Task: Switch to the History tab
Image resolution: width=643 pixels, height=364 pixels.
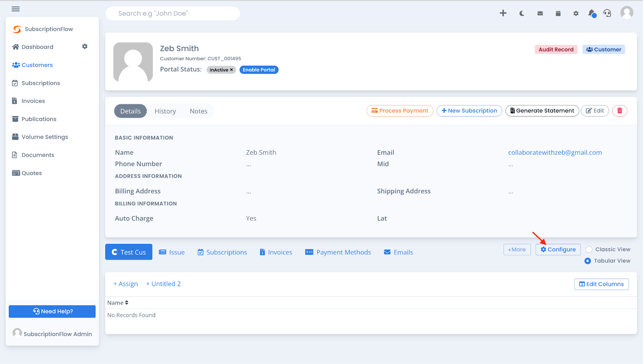Action: [x=165, y=111]
